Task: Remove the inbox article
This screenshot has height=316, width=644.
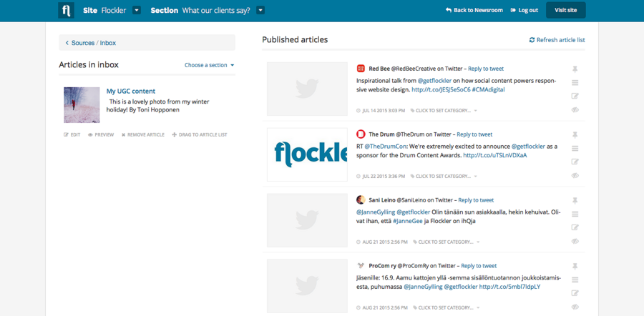Action: click(142, 134)
